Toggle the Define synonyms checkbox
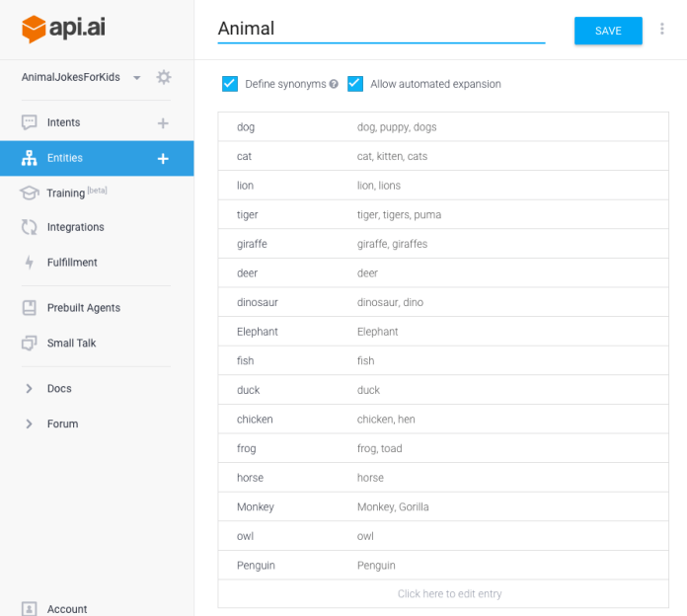 [x=230, y=84]
